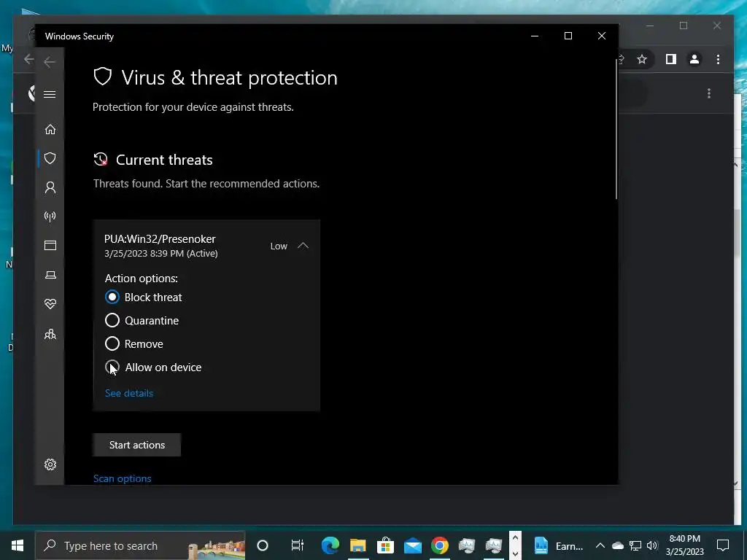Open Task View on the taskbar
The width and height of the screenshot is (747, 560).
click(x=298, y=545)
